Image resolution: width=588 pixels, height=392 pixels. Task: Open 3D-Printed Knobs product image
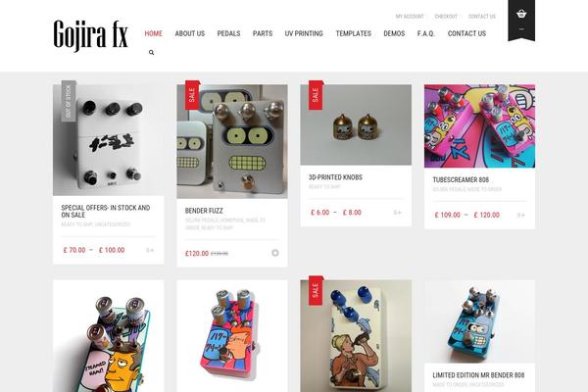(x=356, y=124)
